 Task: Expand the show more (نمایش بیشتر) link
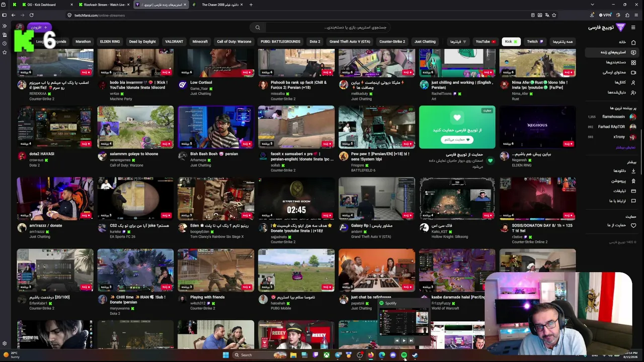pos(626,147)
